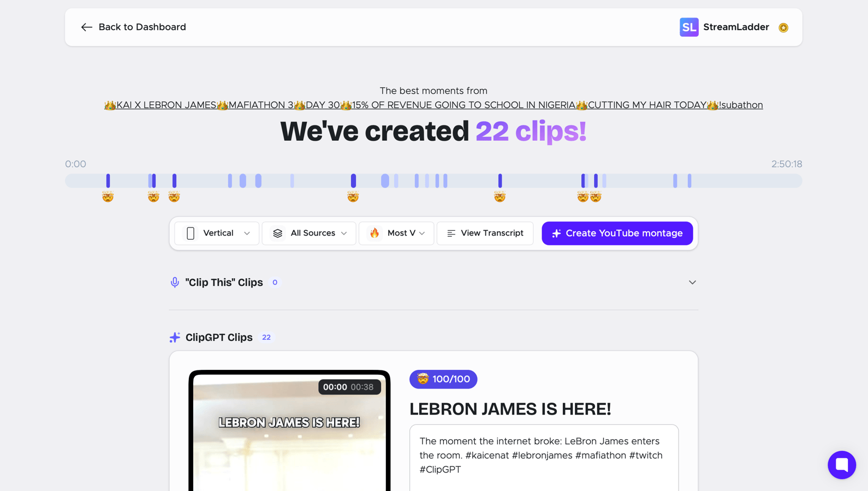Image resolution: width=868 pixels, height=491 pixels.
Task: Click the 0:00 start time label
Action: tap(75, 164)
